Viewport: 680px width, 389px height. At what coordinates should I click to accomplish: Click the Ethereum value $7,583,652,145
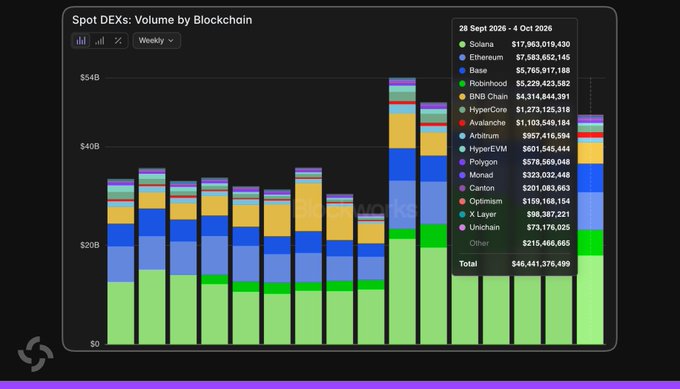click(543, 57)
